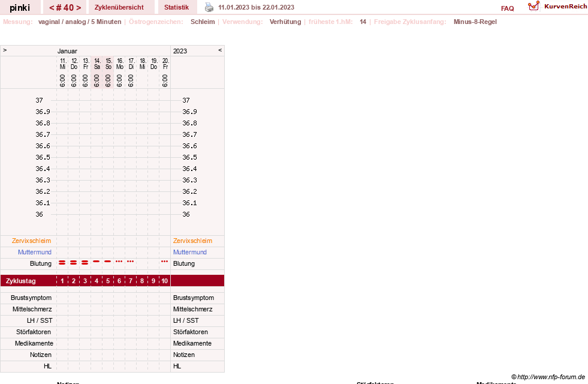Select Zyklustag 8 cell
The image size is (588, 384).
pyautogui.click(x=141, y=281)
